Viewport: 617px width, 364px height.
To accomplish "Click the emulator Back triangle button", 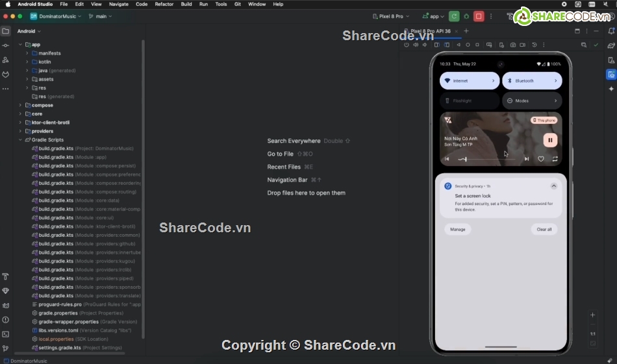I will (x=459, y=45).
